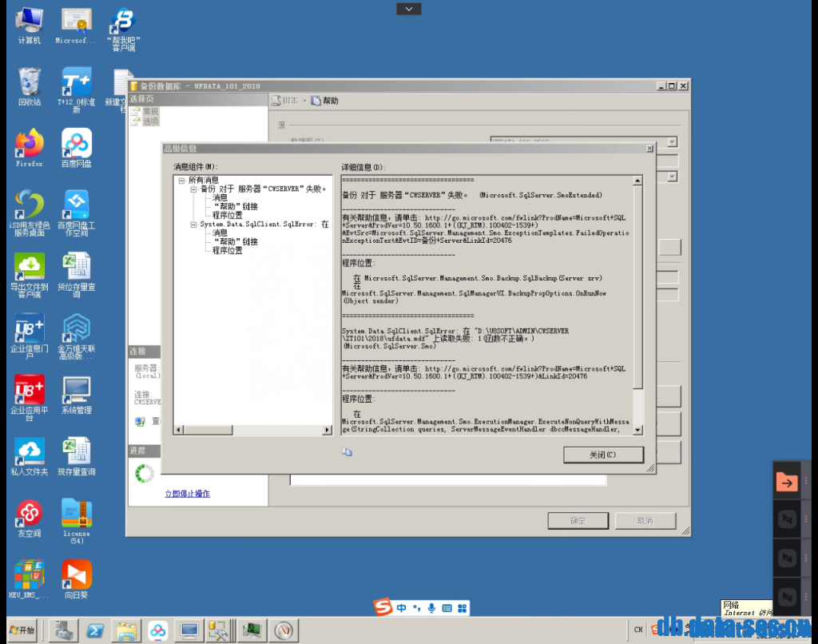Screen dimensions: 818x644
Task: Start the 向日葵 remote tool
Action: click(x=76, y=574)
